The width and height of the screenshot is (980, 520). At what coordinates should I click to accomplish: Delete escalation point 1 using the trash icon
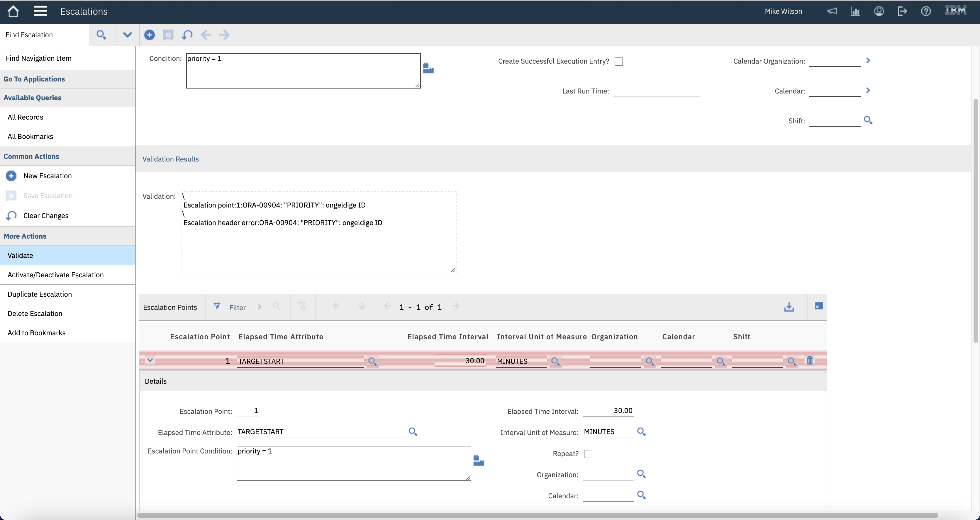pyautogui.click(x=810, y=361)
